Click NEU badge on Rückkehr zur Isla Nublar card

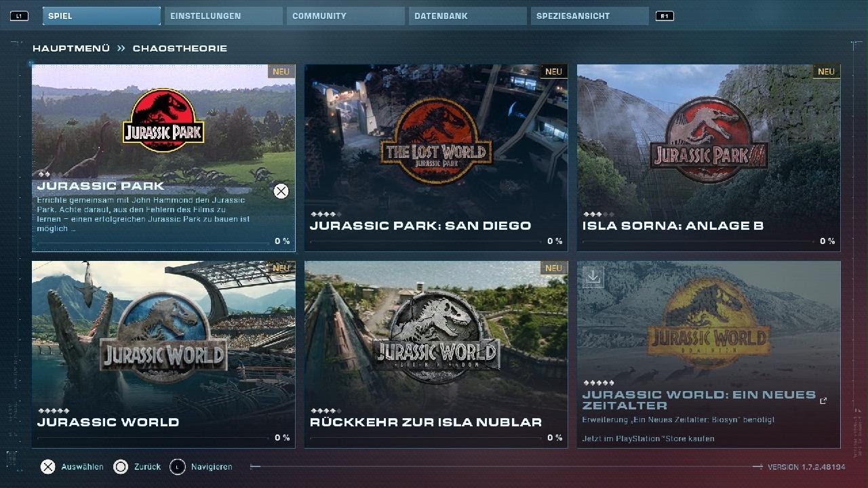pyautogui.click(x=553, y=268)
